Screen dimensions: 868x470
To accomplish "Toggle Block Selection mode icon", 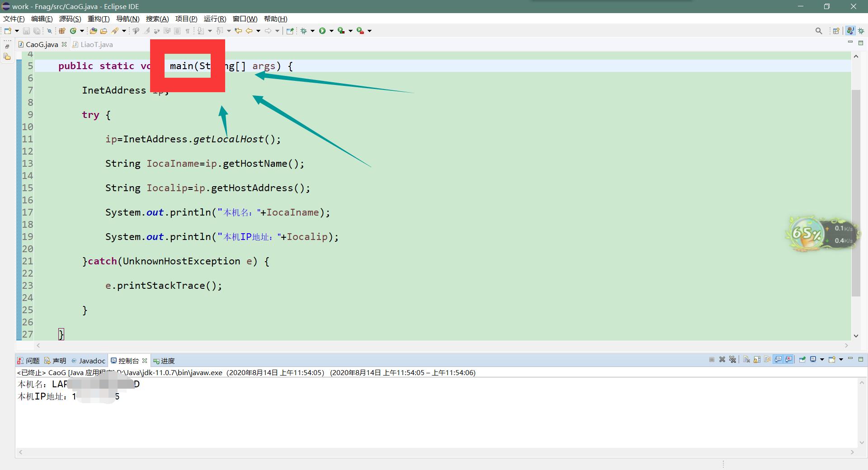I will pyautogui.click(x=177, y=31).
